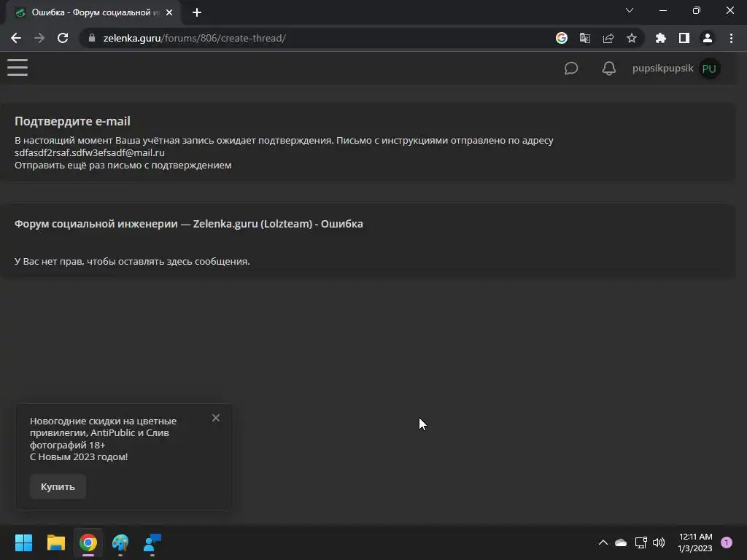
Task: Open the volume speaker tray icon
Action: point(659,542)
